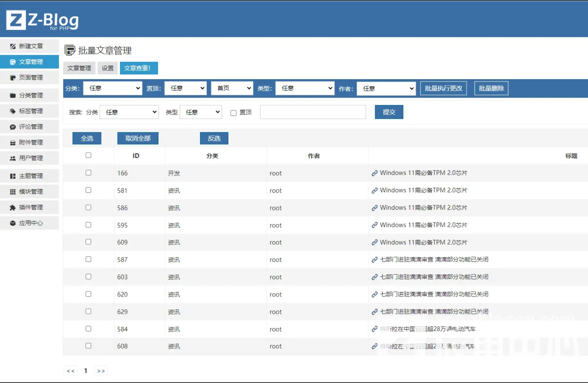Viewport: 588px width, 383px height.
Task: Click 开发 category cell in row 166
Action: tap(174, 173)
